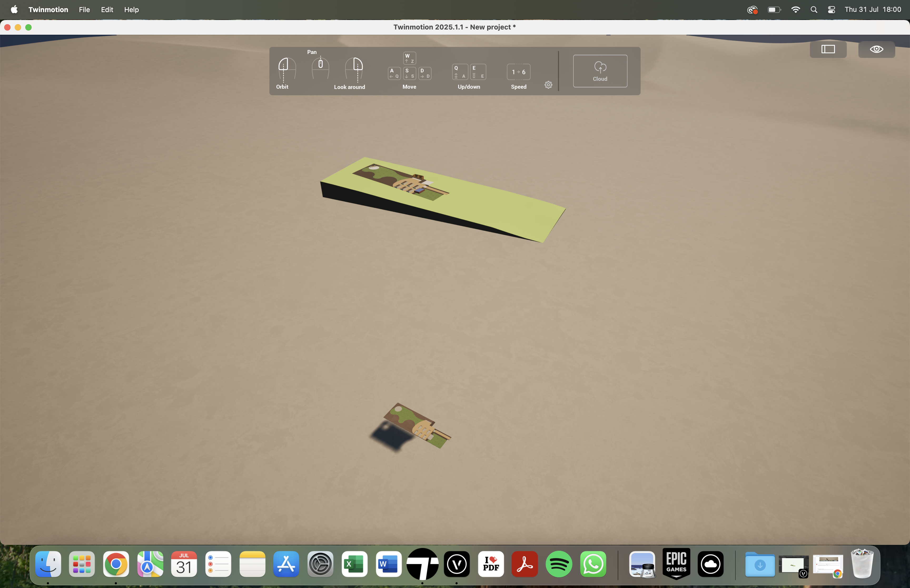Open the Twinmotion application menu

48,9
